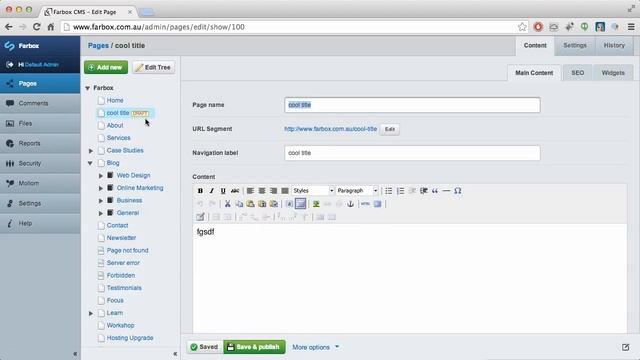This screenshot has width=640, height=360.
Task: Focus the Page name field
Action: tap(412, 105)
